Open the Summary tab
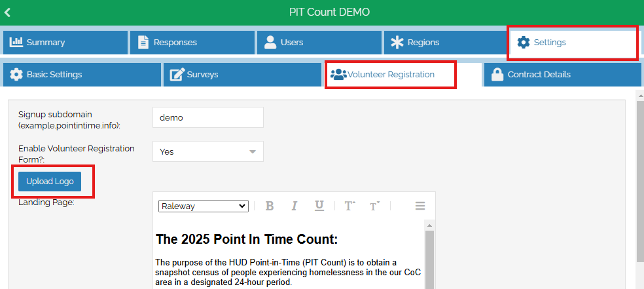Viewport: 644px width, 289px height. [65, 43]
